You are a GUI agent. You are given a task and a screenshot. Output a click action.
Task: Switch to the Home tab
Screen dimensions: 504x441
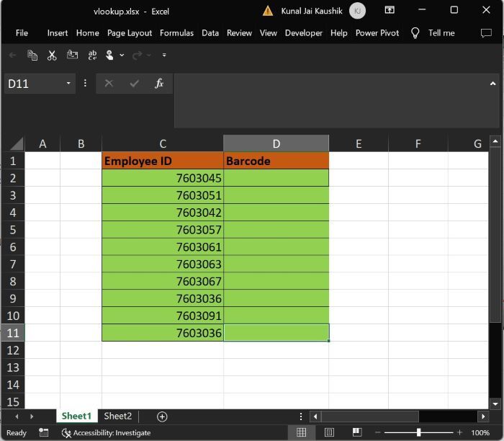(x=87, y=33)
